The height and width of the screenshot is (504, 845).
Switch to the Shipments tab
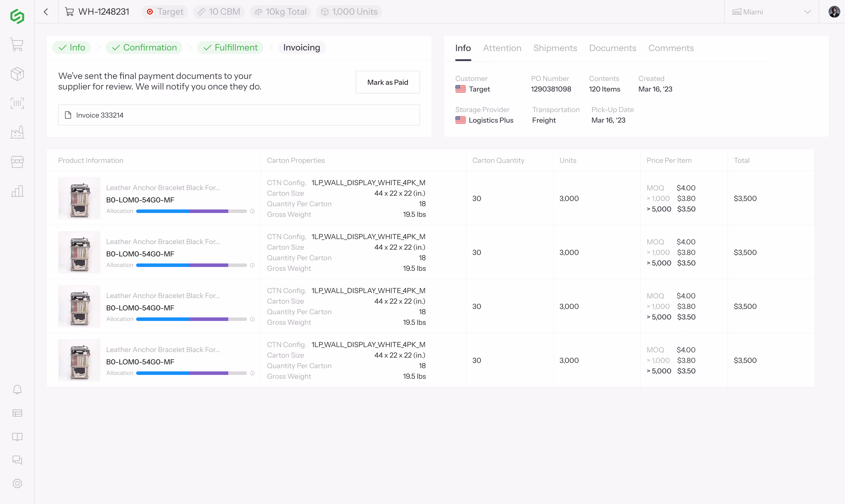pyautogui.click(x=555, y=48)
